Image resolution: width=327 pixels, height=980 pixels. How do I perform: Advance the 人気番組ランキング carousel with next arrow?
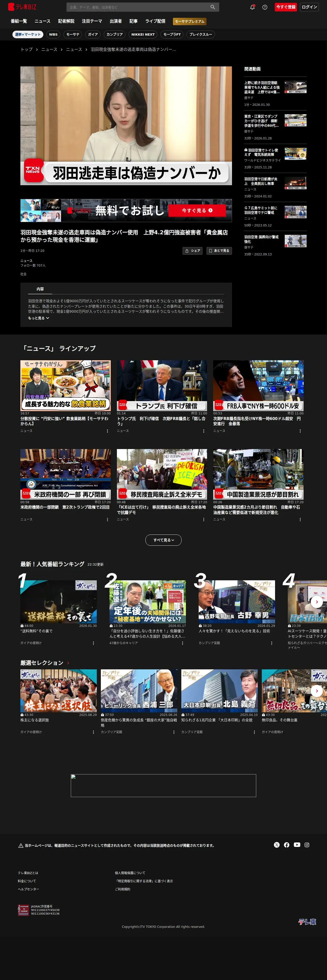click(317, 602)
